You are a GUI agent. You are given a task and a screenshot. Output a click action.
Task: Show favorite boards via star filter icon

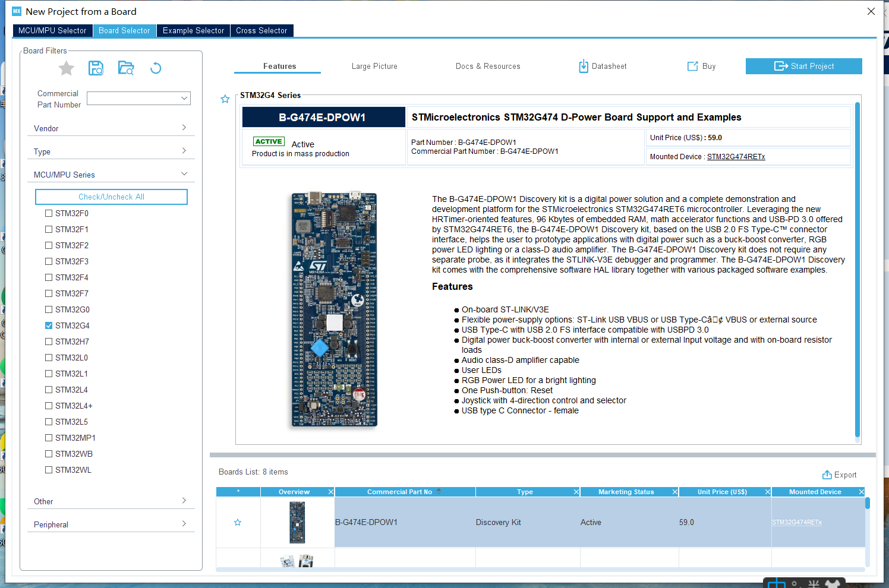(x=67, y=68)
